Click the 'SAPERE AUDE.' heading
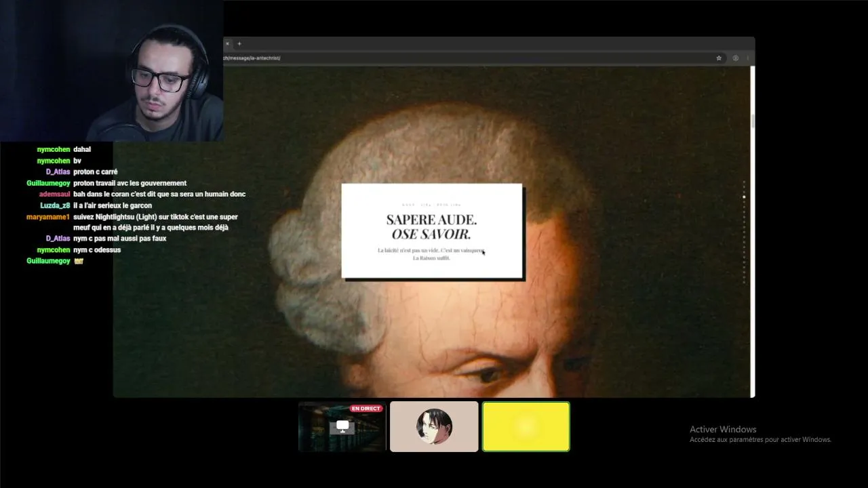 pyautogui.click(x=431, y=220)
